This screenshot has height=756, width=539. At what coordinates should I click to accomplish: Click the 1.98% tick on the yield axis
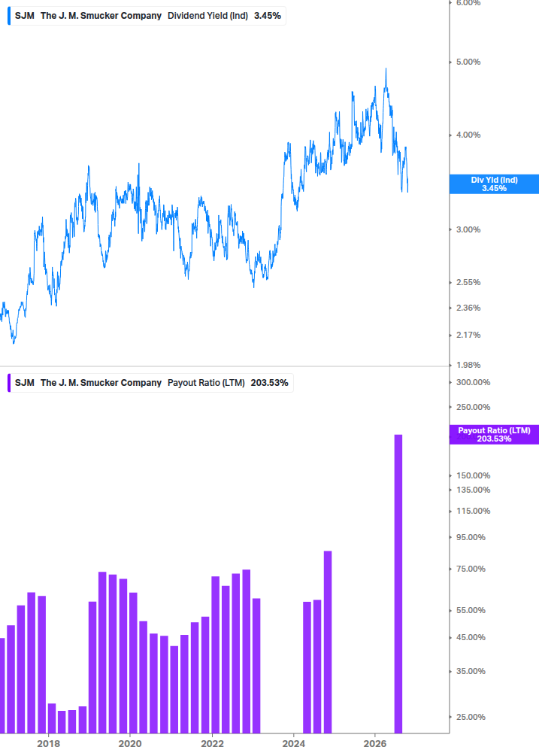(x=468, y=365)
